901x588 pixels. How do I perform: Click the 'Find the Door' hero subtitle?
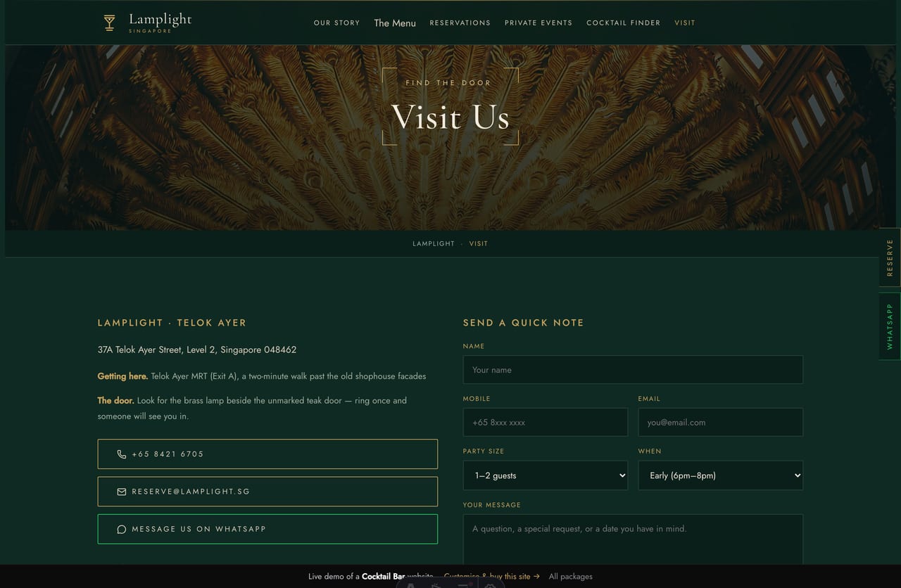click(x=448, y=83)
